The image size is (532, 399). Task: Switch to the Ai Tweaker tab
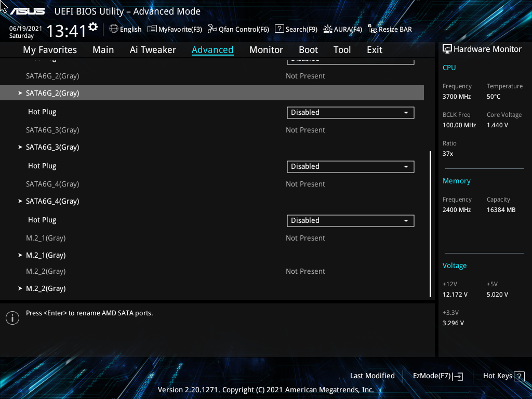point(153,49)
